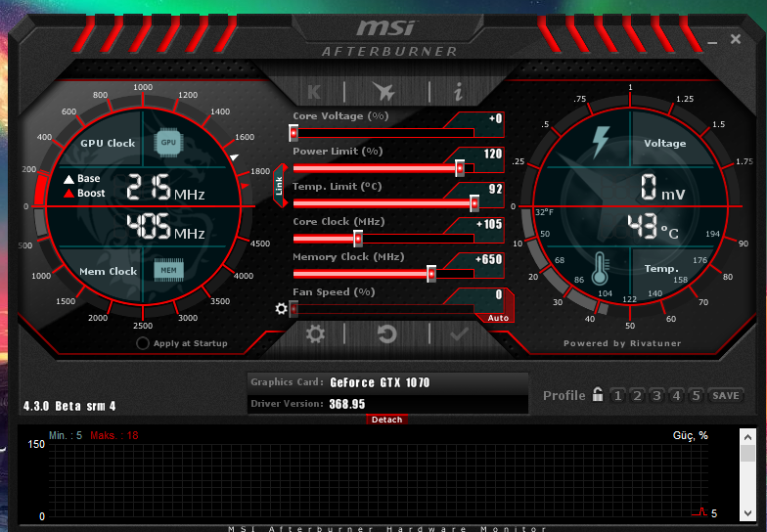Click the 0 mV voltage readout
The width and height of the screenshot is (767, 532).
pos(662,188)
